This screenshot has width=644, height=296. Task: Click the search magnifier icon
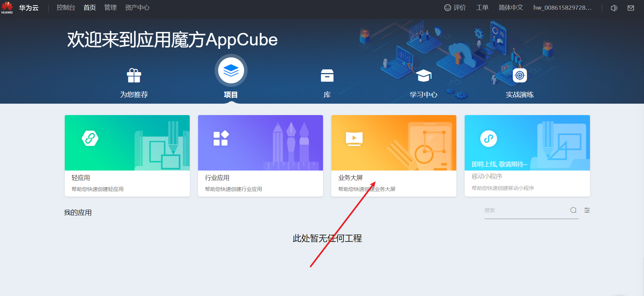[x=573, y=210]
